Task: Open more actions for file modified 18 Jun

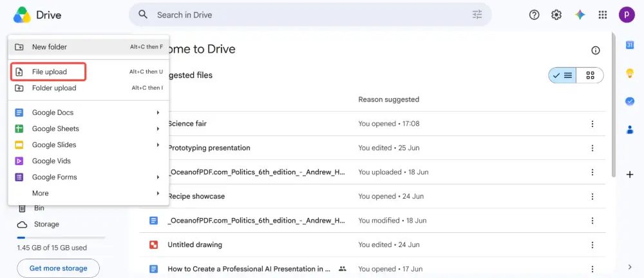Action: pyautogui.click(x=592, y=221)
